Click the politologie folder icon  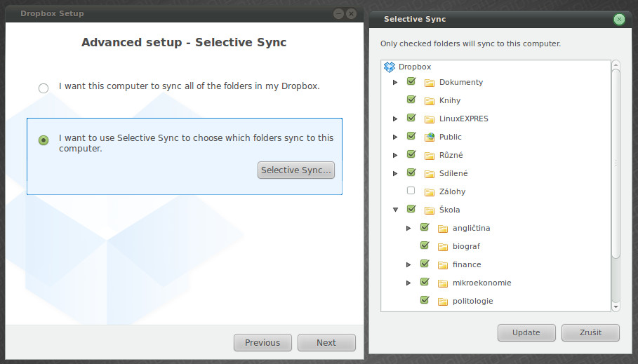pos(443,301)
